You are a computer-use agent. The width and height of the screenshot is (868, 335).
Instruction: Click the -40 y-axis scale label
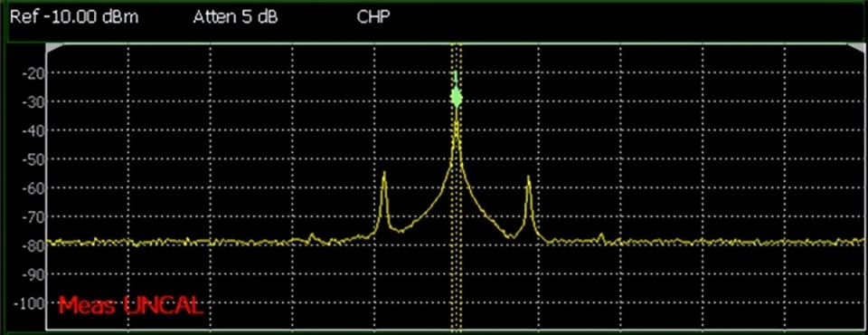click(34, 131)
